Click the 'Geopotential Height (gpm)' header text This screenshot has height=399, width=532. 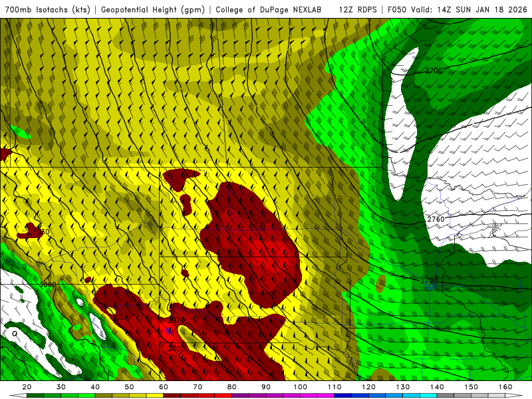coord(153,9)
